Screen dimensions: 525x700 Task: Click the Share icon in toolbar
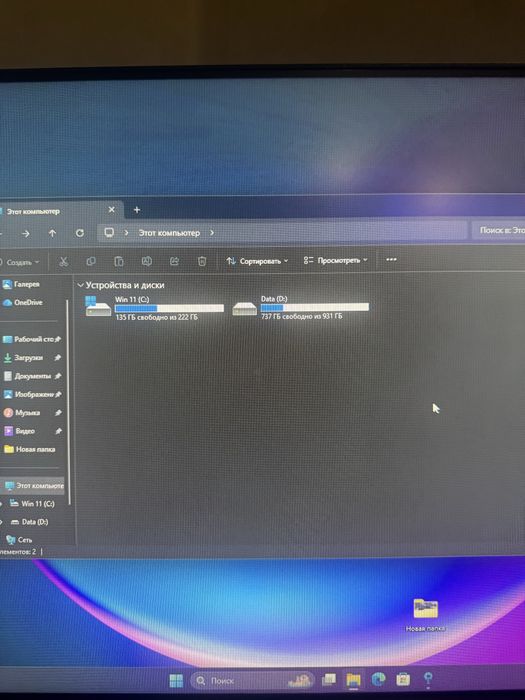[174, 261]
